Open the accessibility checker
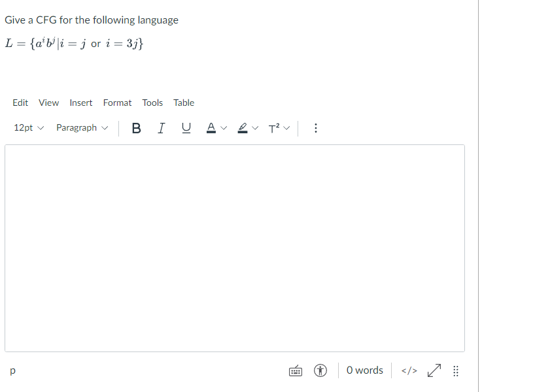 point(320,370)
